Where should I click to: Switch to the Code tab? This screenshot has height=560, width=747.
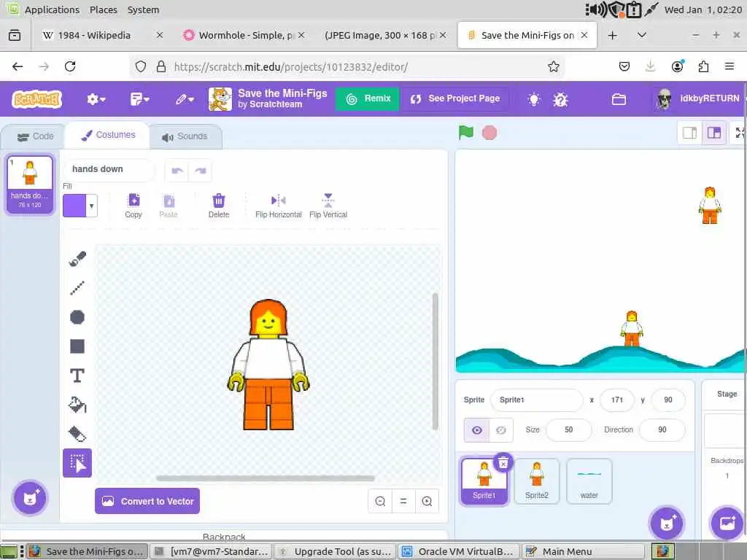point(35,136)
